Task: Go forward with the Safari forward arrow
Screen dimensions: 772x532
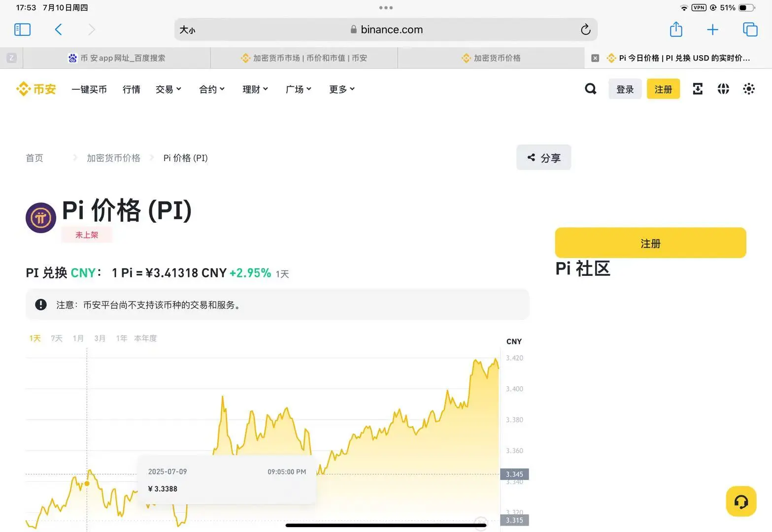Action: point(92,30)
